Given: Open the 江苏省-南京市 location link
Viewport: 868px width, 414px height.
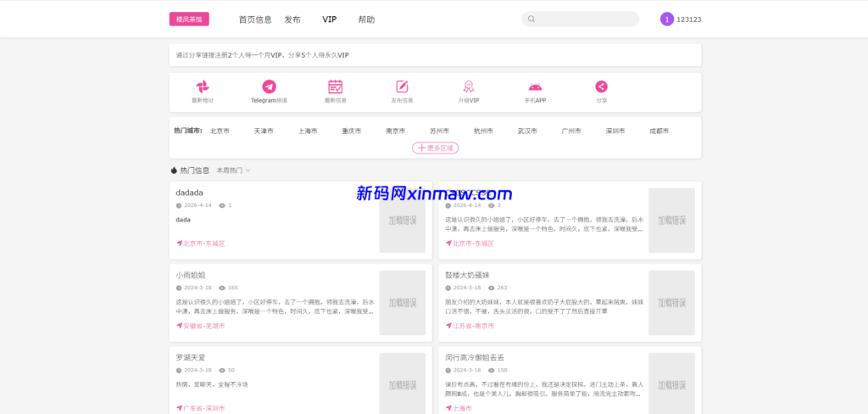Looking at the screenshot, I should pos(473,326).
